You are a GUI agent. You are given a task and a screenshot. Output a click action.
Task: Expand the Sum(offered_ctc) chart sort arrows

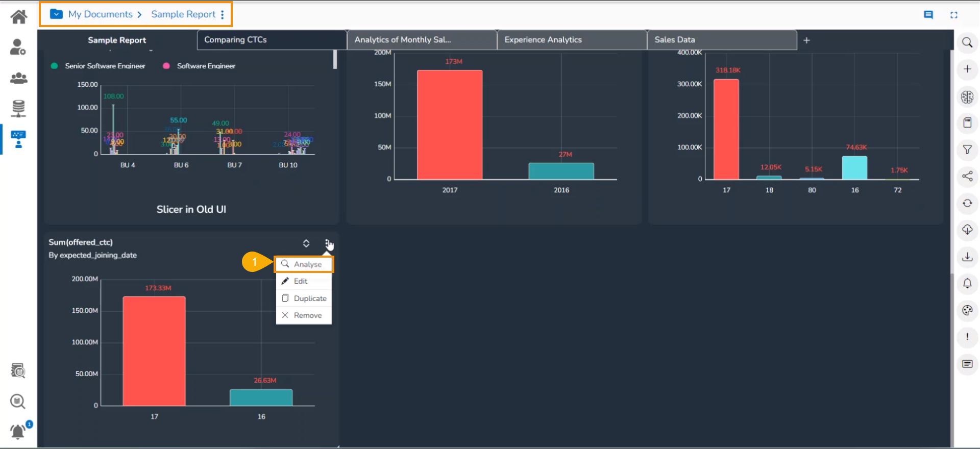(306, 243)
